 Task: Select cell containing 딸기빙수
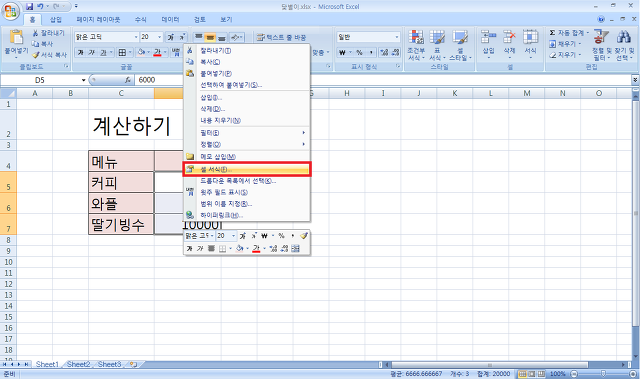point(121,224)
